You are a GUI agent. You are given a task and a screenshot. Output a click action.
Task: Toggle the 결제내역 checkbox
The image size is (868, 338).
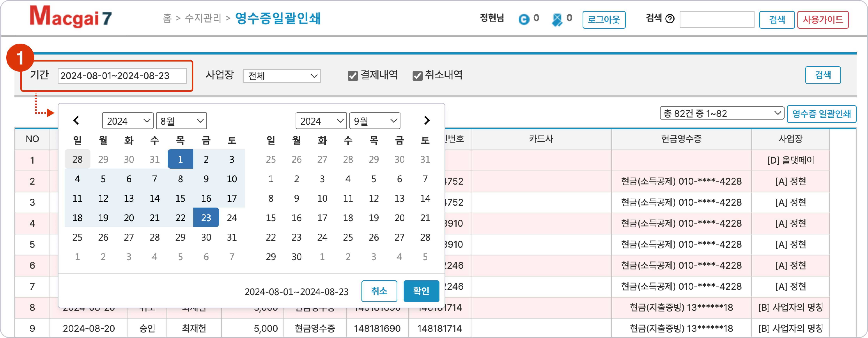353,76
